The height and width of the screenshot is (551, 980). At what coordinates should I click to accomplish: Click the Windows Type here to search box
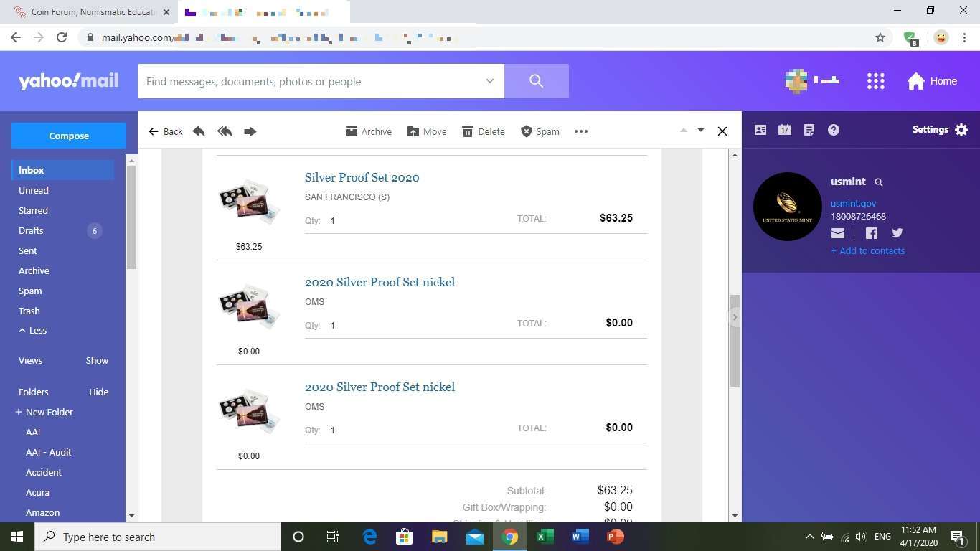(158, 537)
